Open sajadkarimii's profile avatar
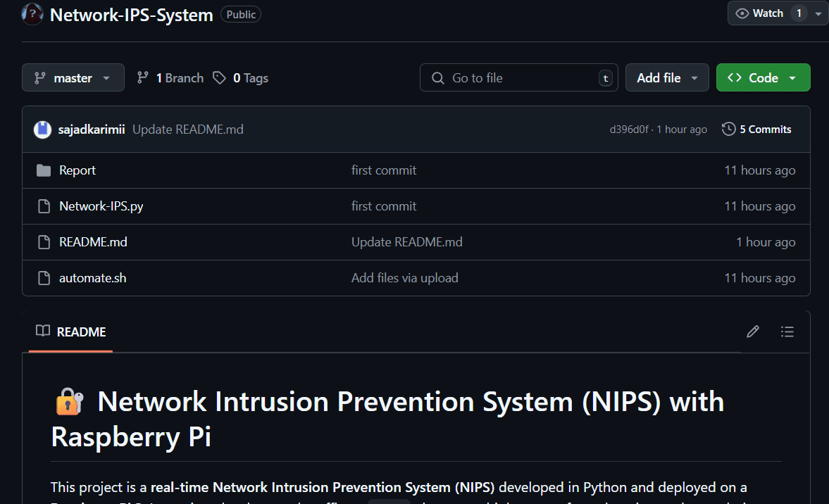 [x=42, y=129]
